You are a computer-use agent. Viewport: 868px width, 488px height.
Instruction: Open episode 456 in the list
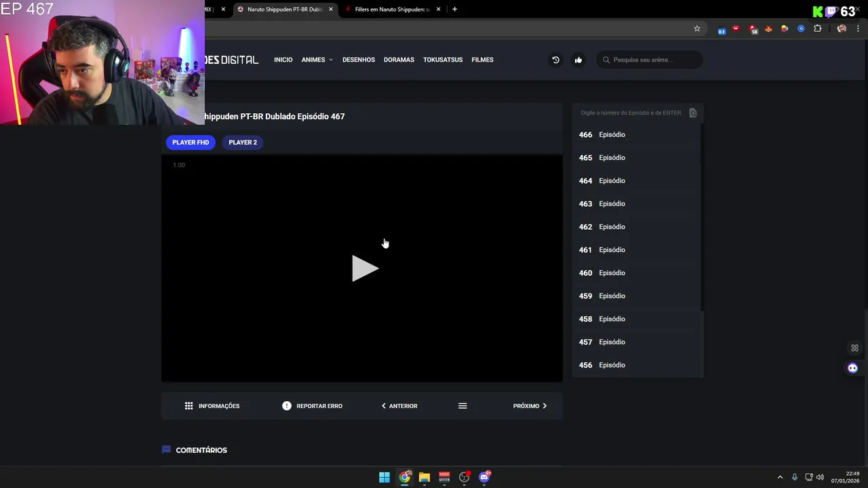pos(635,365)
